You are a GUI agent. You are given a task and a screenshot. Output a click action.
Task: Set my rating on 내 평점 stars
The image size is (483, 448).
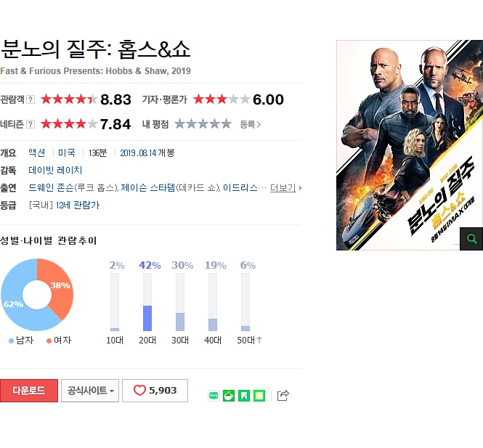coord(203,124)
